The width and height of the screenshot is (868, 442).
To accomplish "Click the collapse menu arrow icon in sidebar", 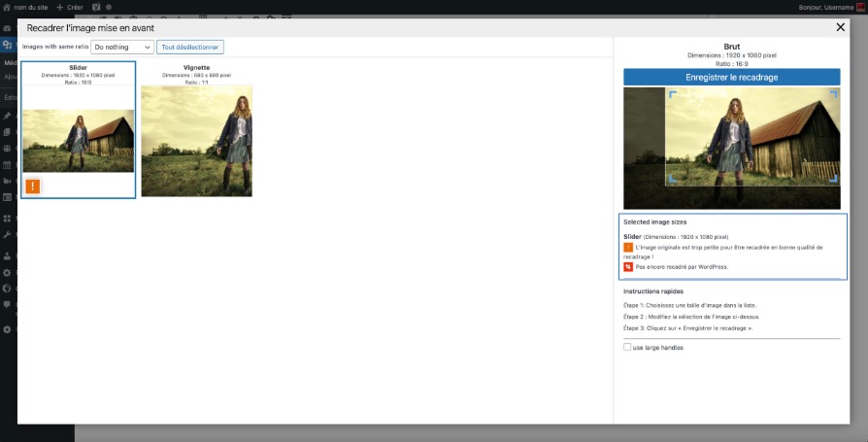I will point(7,329).
